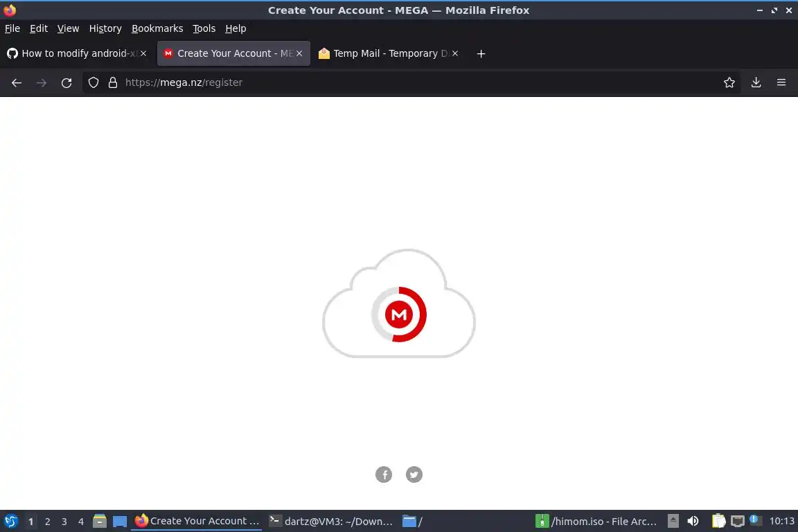Open a new browser tab

[x=481, y=53]
